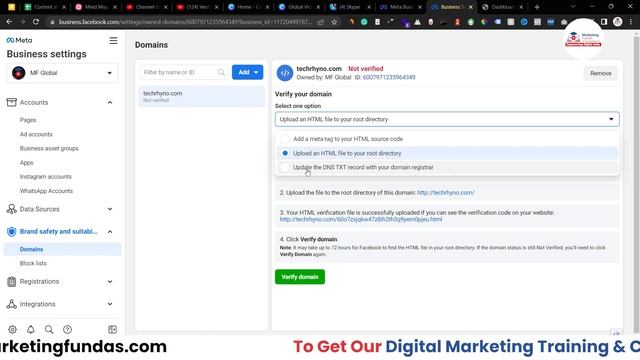Click the MF Global account avatar

point(18,73)
